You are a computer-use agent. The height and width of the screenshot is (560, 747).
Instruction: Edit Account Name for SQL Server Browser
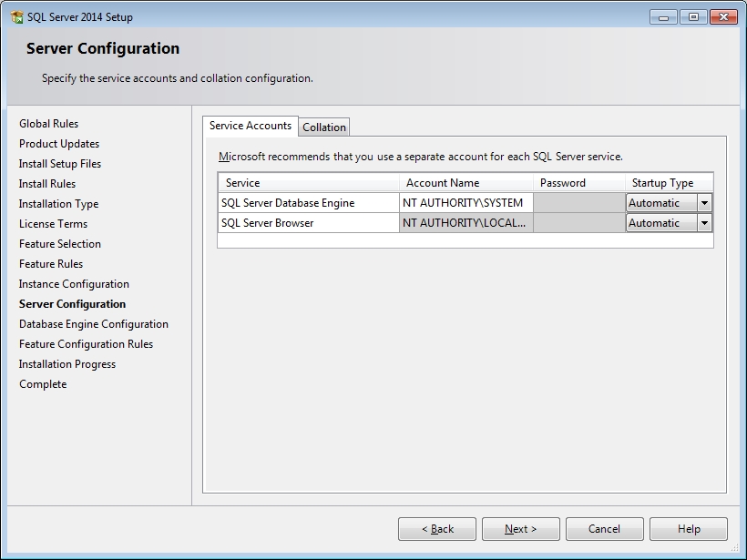coord(465,222)
